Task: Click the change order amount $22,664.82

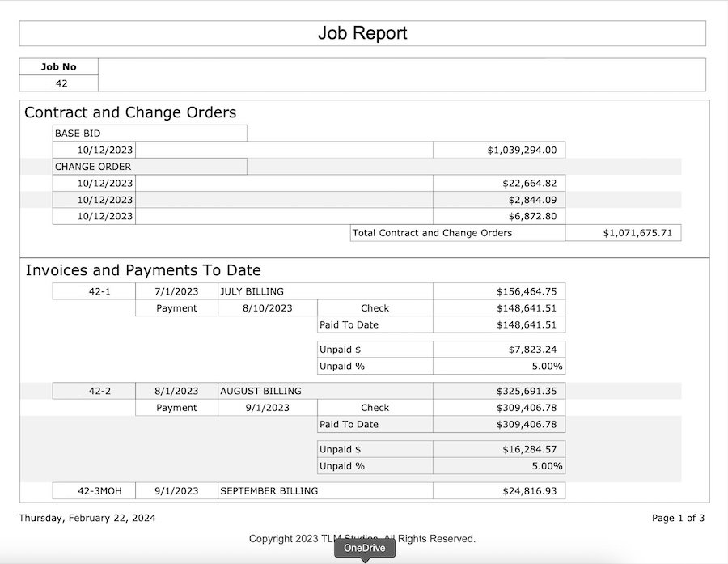Action: coord(498,183)
